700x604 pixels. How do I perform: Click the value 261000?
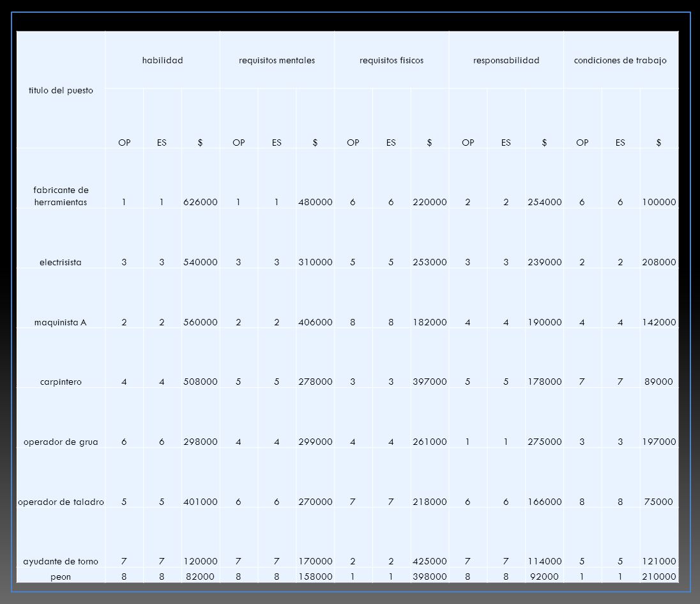pos(429,442)
